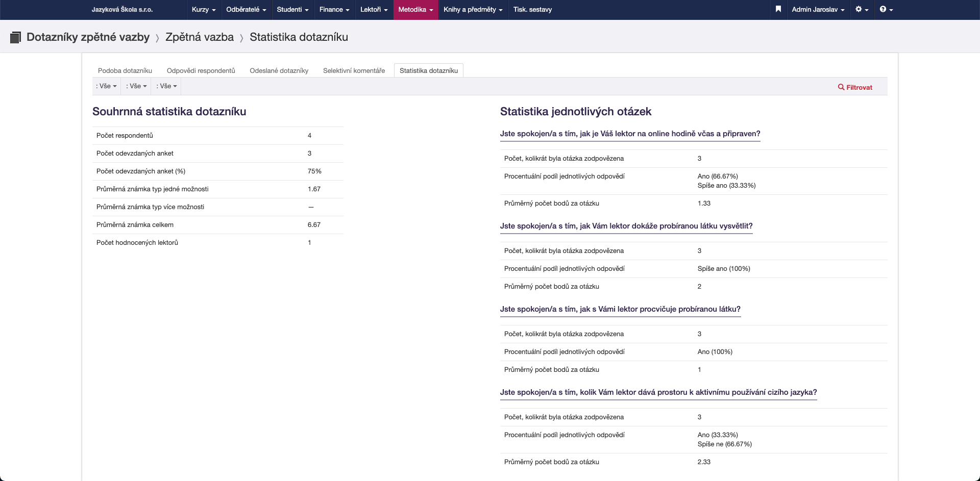Open question about látku vysvětlit

(626, 226)
